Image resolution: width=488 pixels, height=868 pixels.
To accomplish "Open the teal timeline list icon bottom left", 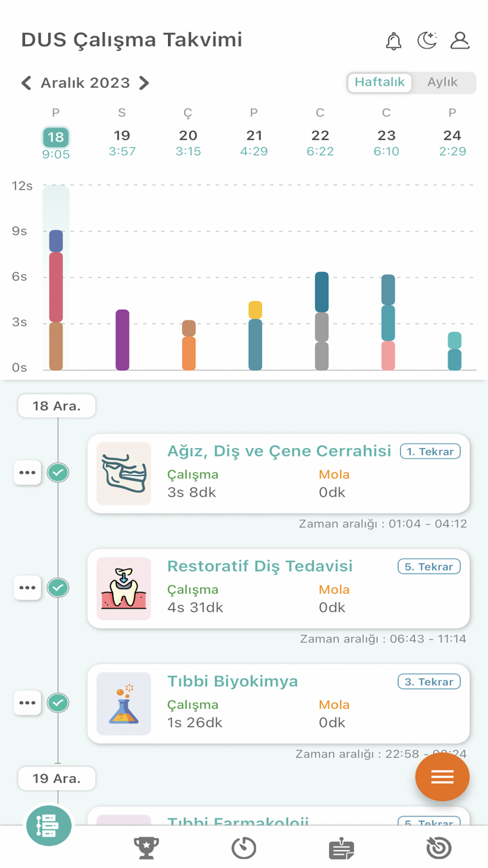I will click(x=48, y=825).
